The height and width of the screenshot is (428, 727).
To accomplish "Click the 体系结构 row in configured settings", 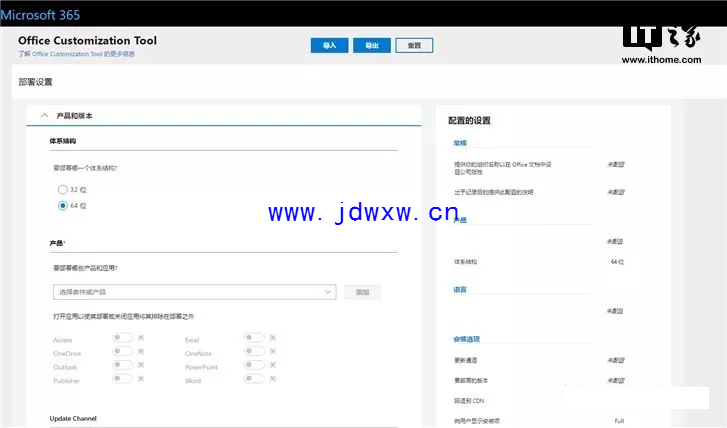I will 539,262.
